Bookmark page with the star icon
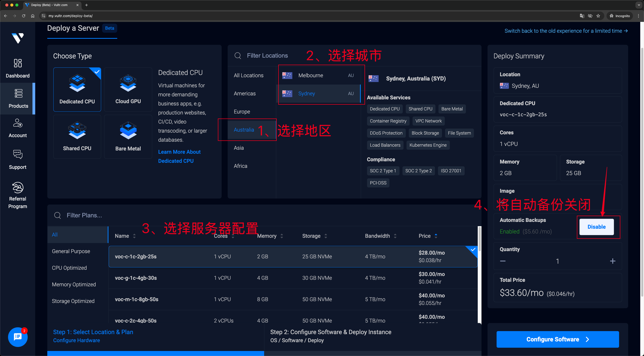This screenshot has width=644, height=356. [x=598, y=16]
